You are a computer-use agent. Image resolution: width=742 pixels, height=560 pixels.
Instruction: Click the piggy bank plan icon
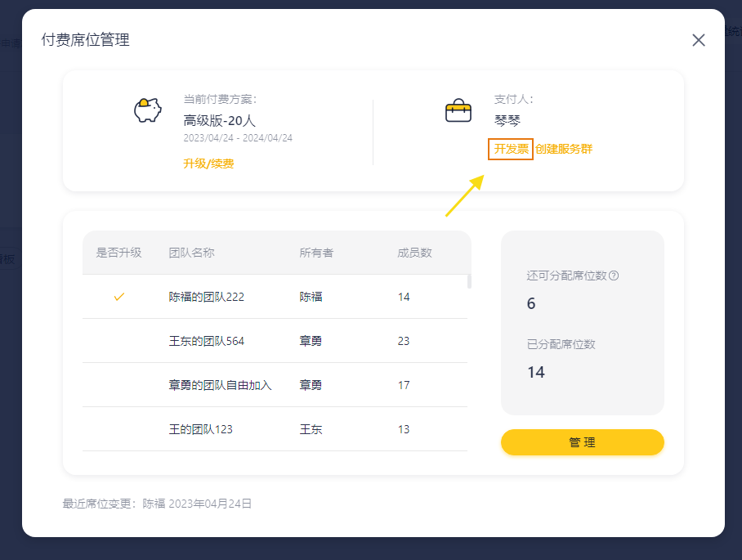click(147, 110)
